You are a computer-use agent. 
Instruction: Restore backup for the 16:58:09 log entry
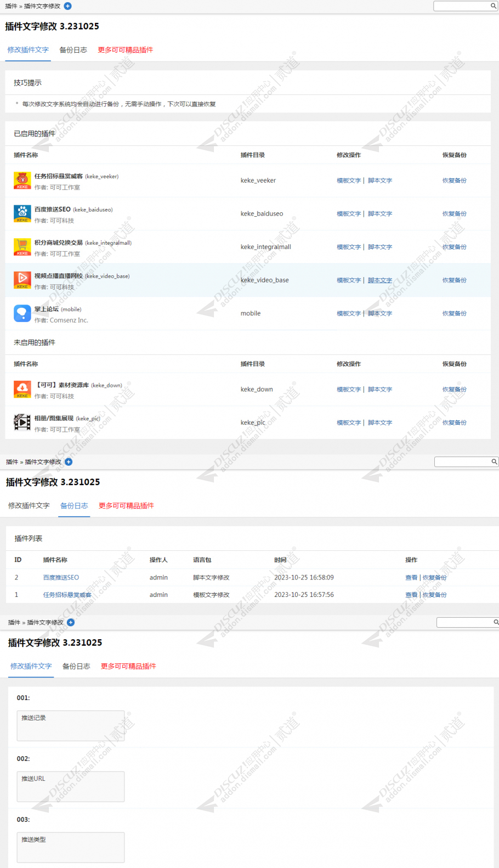pos(435,578)
